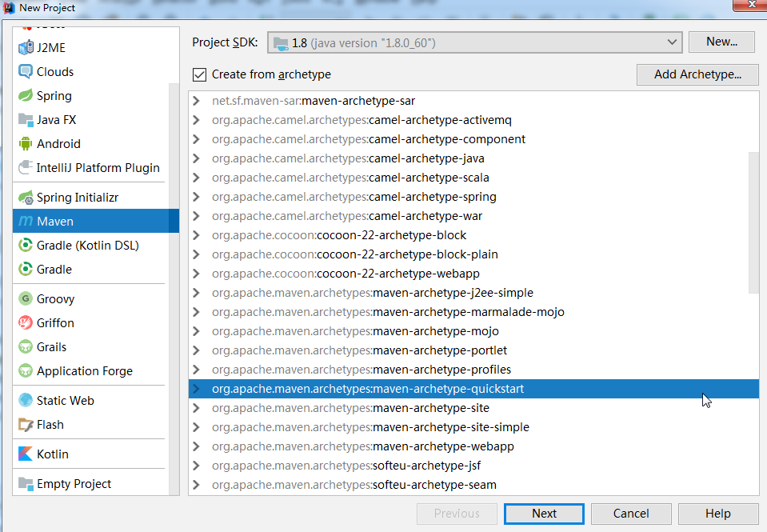Click the Empty Project folder icon

[x=26, y=483]
